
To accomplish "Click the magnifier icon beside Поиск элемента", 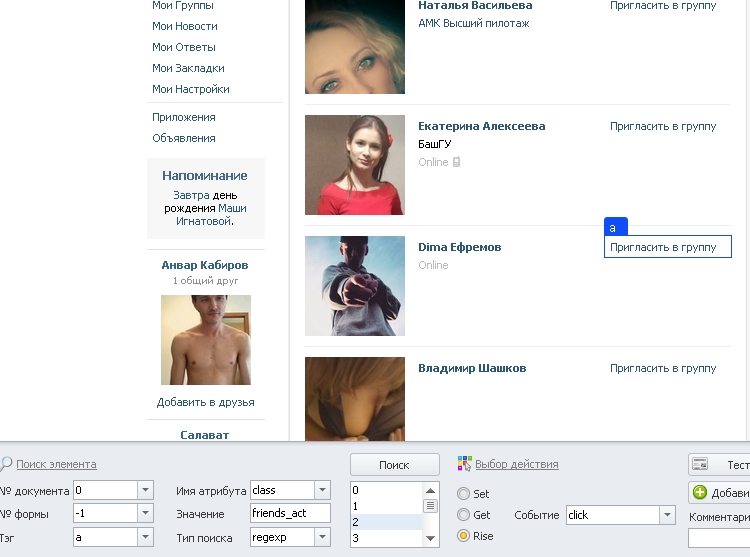I will point(6,463).
